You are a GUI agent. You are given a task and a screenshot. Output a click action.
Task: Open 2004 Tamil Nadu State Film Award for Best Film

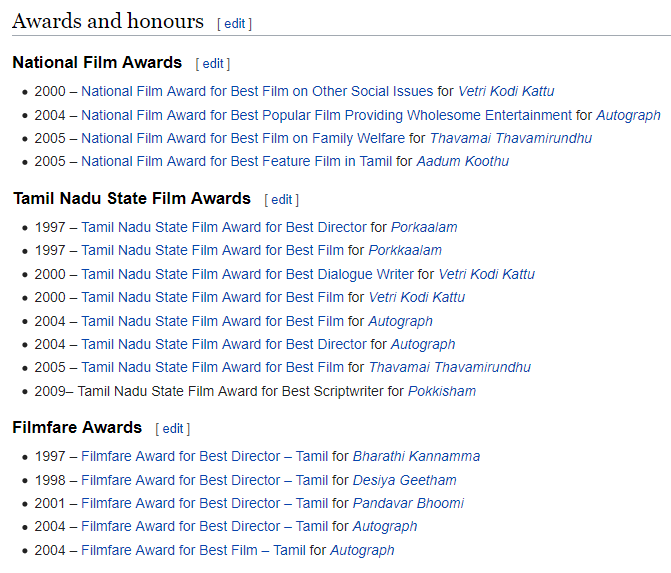(x=213, y=321)
